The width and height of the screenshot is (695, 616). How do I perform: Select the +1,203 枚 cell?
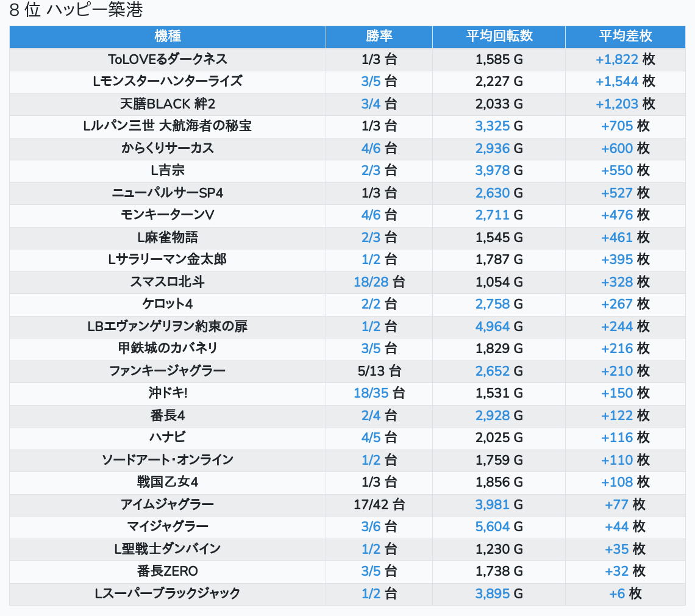pyautogui.click(x=625, y=104)
